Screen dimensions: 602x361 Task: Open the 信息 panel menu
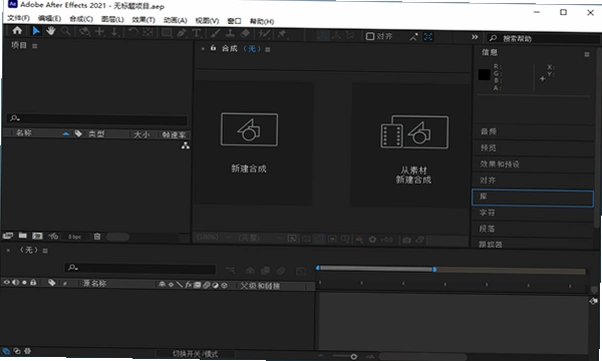click(587, 55)
